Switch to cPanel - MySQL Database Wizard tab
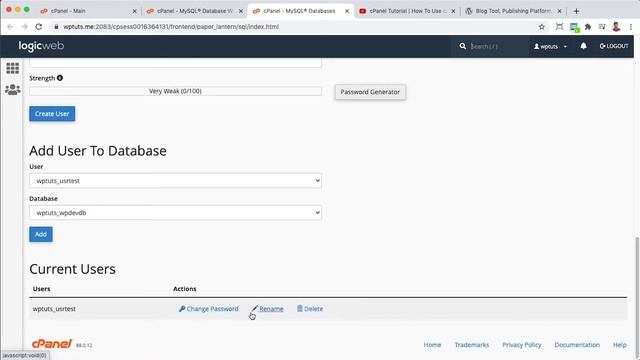 tap(195, 11)
